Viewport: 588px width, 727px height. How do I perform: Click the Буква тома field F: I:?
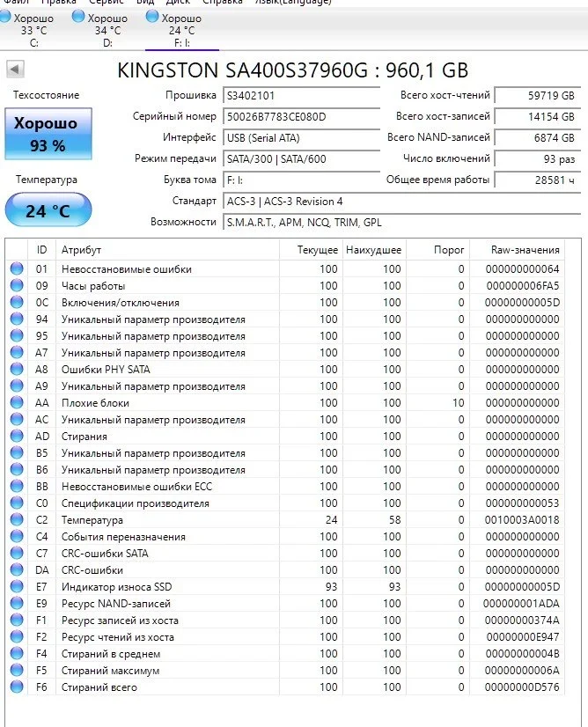[x=301, y=180]
